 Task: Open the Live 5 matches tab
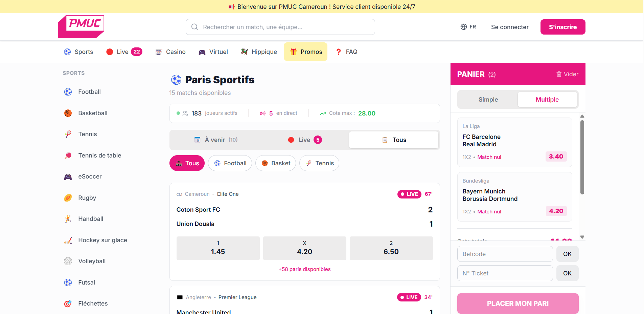(305, 140)
